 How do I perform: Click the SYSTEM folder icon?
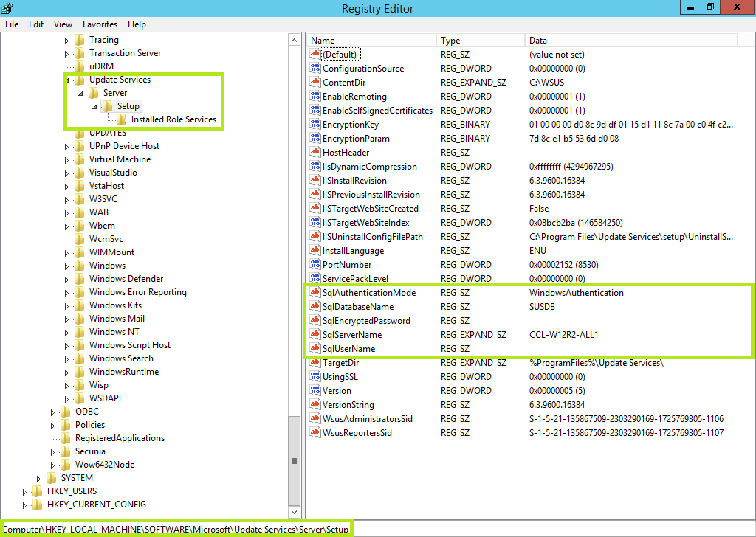click(52, 478)
